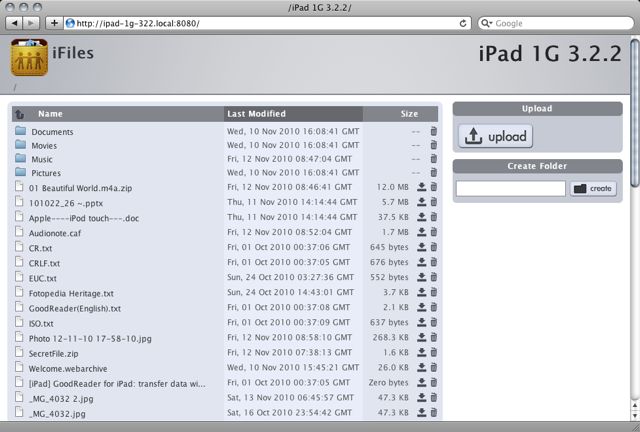
Task: Open the Pictures folder
Action: click(46, 173)
